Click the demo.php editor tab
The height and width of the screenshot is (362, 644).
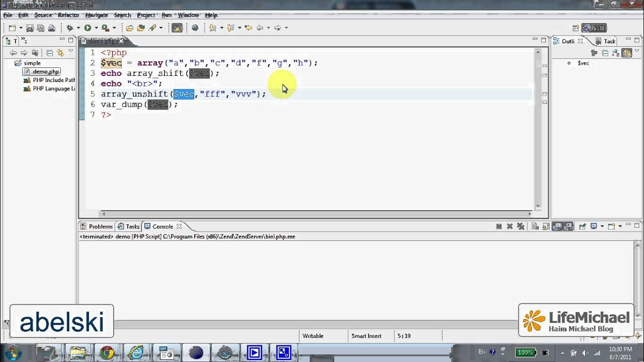[102, 42]
